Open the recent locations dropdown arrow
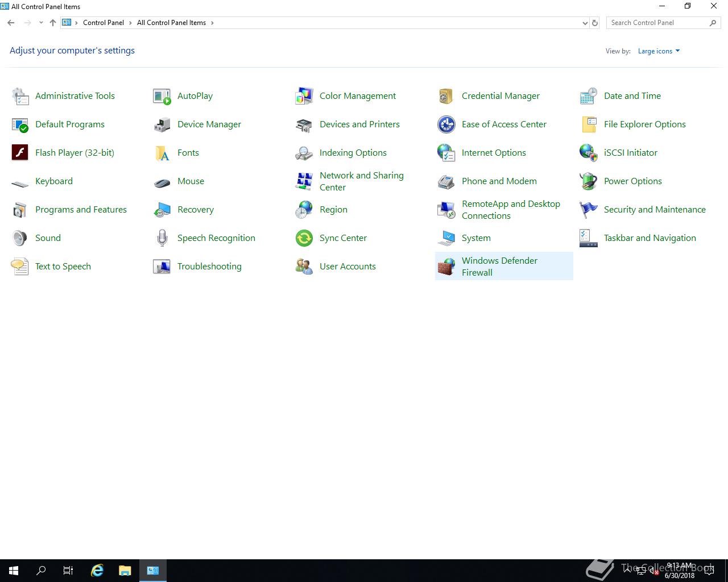This screenshot has width=728, height=582. [x=41, y=23]
